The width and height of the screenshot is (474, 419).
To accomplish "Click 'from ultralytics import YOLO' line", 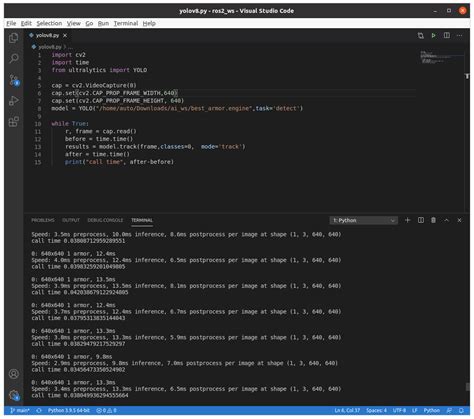I will [x=99, y=70].
